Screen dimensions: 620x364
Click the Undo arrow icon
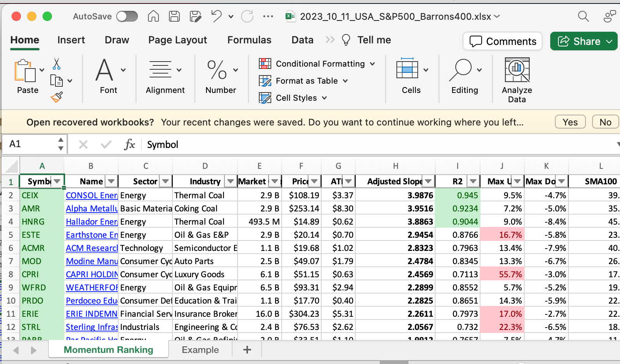[216, 16]
